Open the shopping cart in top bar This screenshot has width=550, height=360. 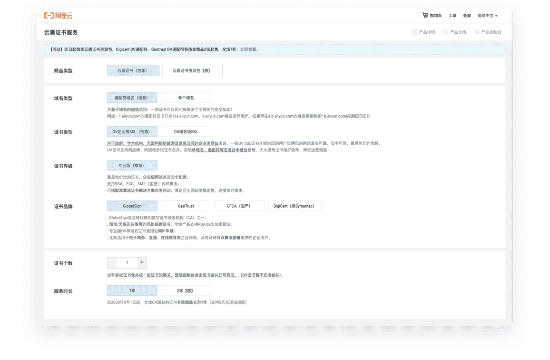click(431, 15)
